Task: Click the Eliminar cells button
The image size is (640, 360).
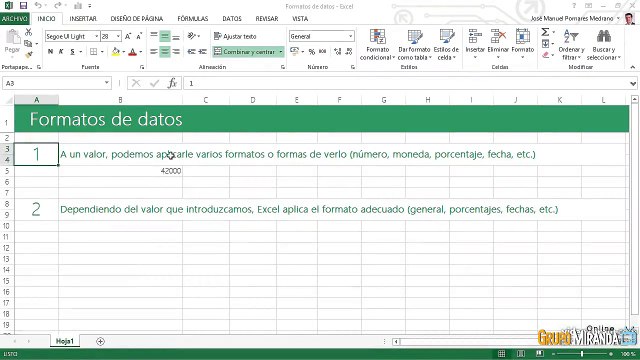Action: (498, 44)
